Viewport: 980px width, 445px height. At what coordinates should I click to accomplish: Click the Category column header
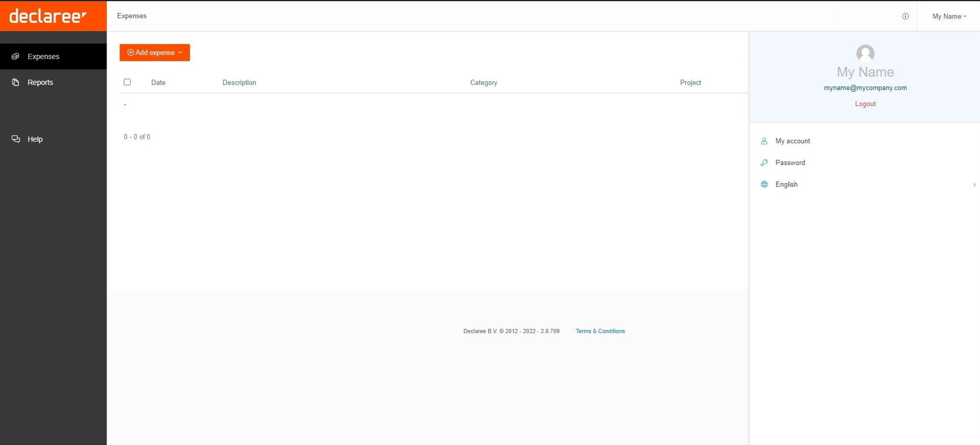[483, 82]
